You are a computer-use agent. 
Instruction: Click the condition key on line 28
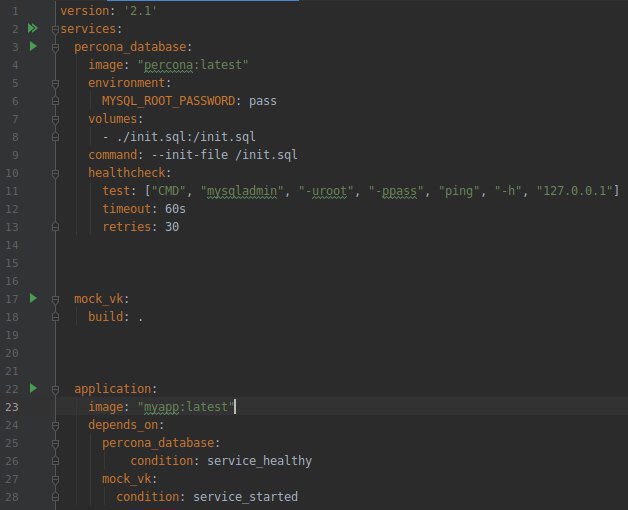click(x=147, y=497)
